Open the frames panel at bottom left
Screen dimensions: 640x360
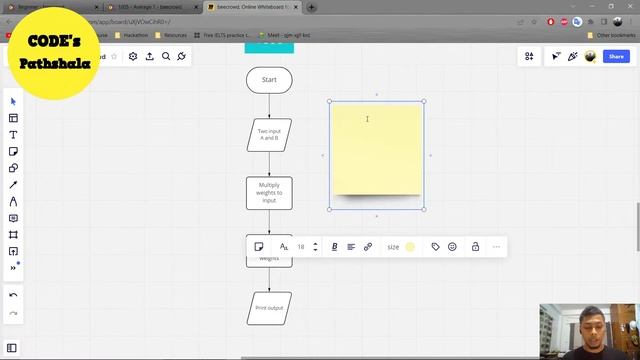pos(12,348)
